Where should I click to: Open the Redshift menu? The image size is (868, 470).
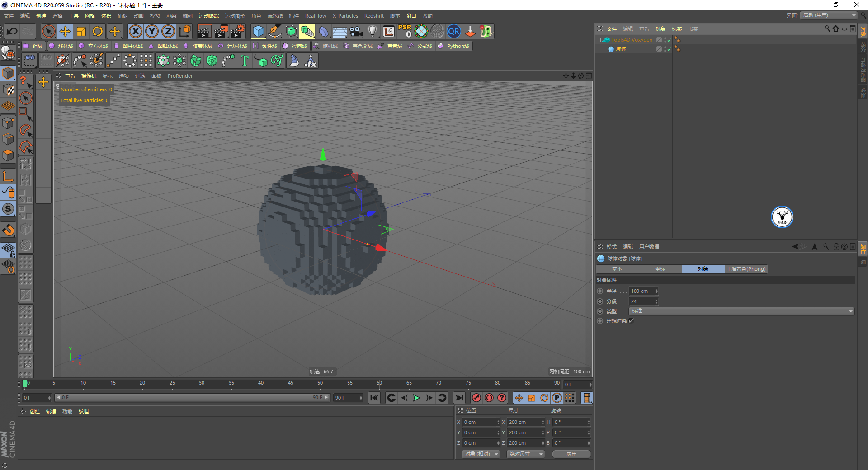click(x=374, y=16)
